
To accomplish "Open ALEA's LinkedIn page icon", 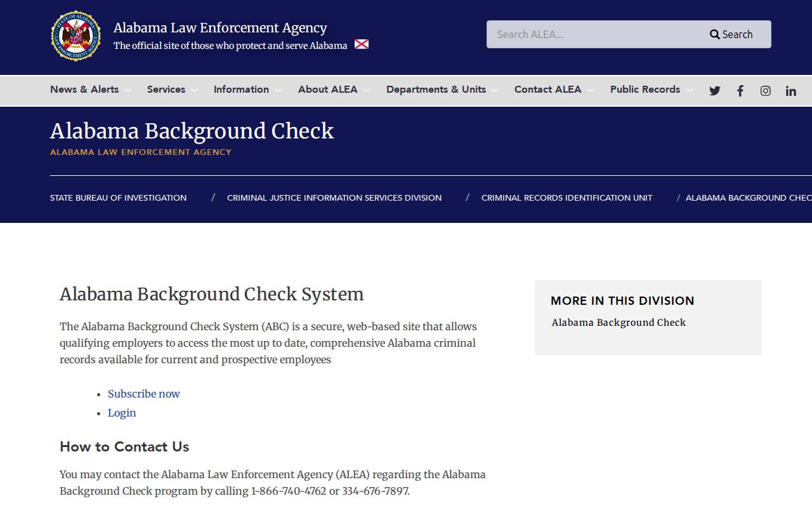I will point(791,91).
